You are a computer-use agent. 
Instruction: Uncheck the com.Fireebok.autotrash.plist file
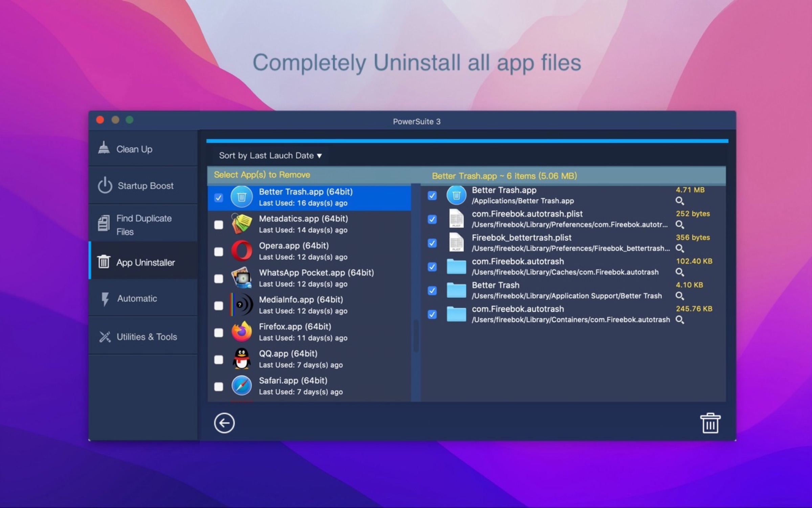[x=432, y=219]
